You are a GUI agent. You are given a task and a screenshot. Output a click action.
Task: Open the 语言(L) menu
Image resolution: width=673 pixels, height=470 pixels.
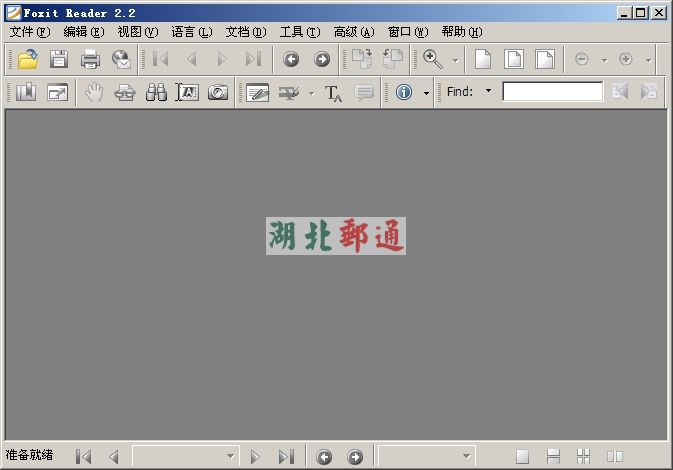click(x=191, y=32)
